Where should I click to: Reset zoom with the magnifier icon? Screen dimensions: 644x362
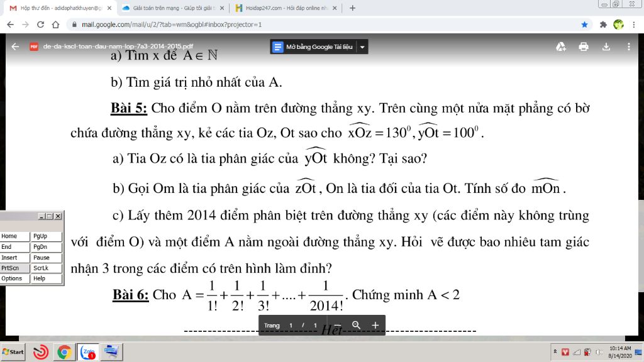pyautogui.click(x=356, y=325)
